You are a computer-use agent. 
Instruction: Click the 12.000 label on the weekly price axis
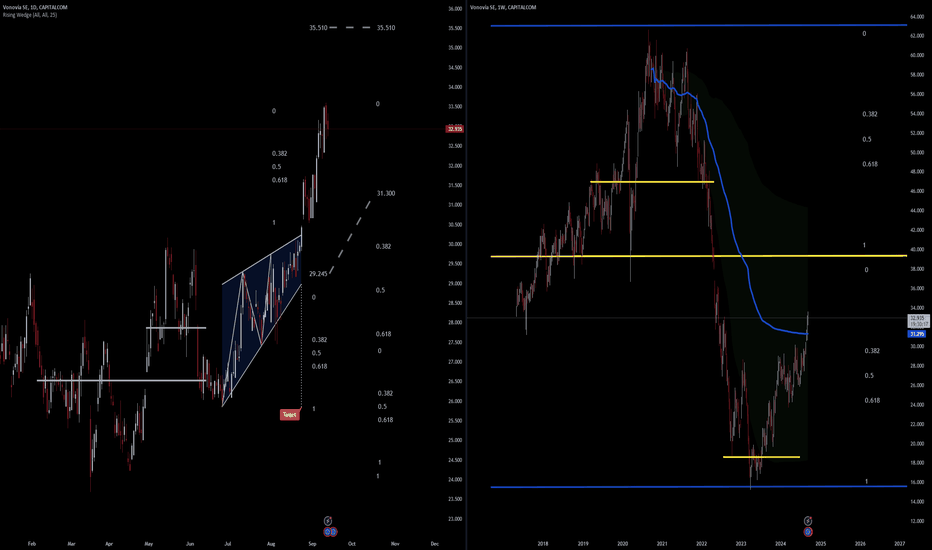tap(917, 521)
